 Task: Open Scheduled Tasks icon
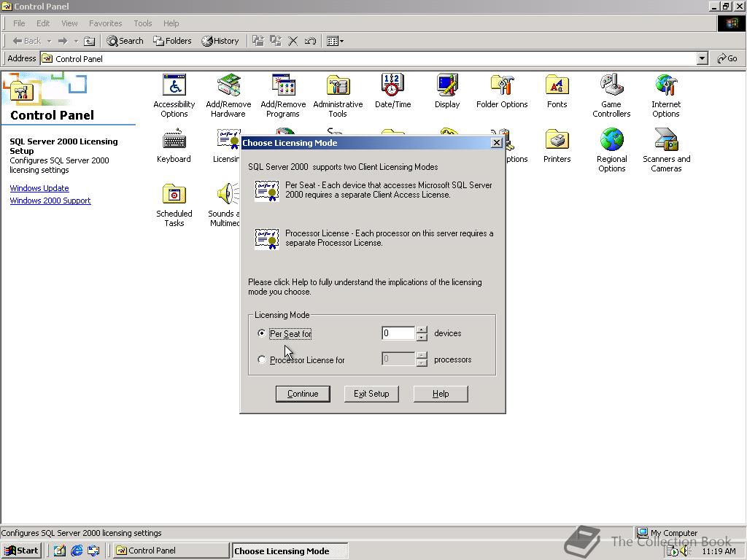coord(174,205)
